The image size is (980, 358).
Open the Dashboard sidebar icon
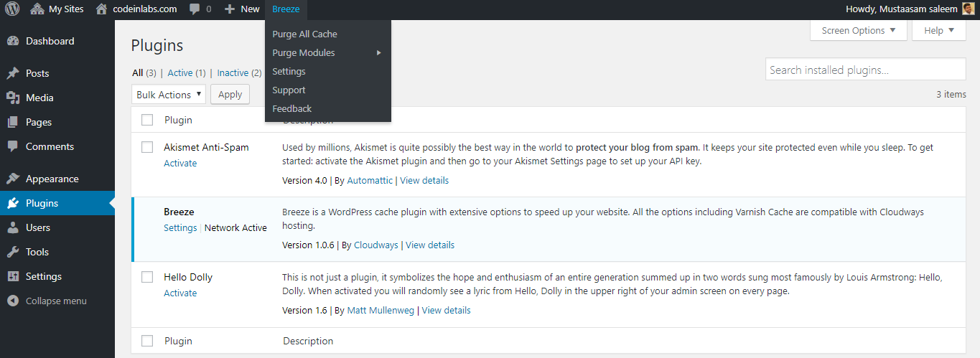point(12,42)
